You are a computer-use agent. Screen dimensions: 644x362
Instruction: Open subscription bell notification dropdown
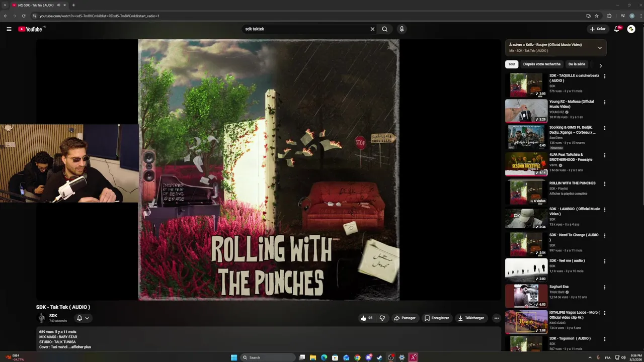point(83,318)
